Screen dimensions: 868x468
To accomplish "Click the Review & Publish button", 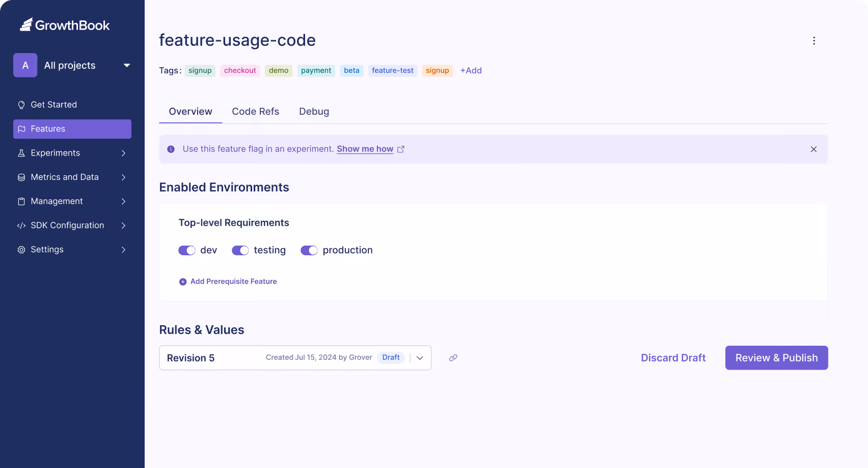I will point(776,357).
